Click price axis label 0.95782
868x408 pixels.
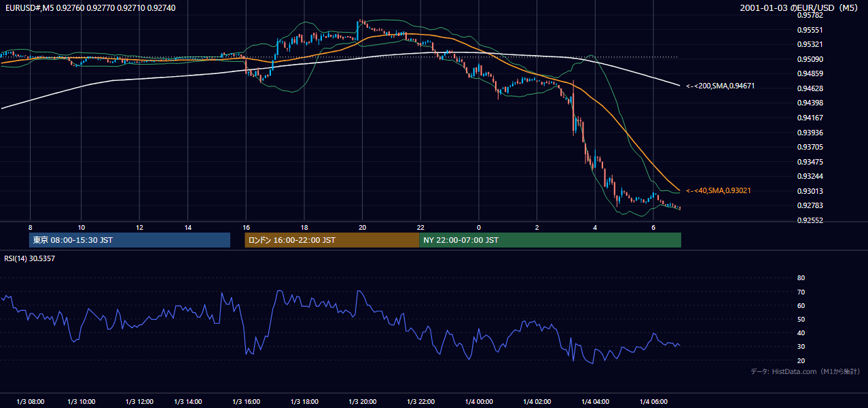tap(810, 15)
